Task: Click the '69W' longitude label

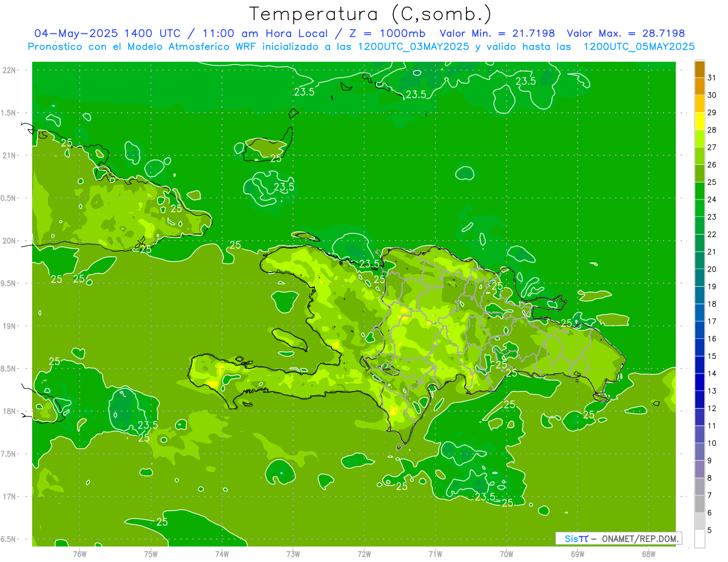Action: point(578,554)
